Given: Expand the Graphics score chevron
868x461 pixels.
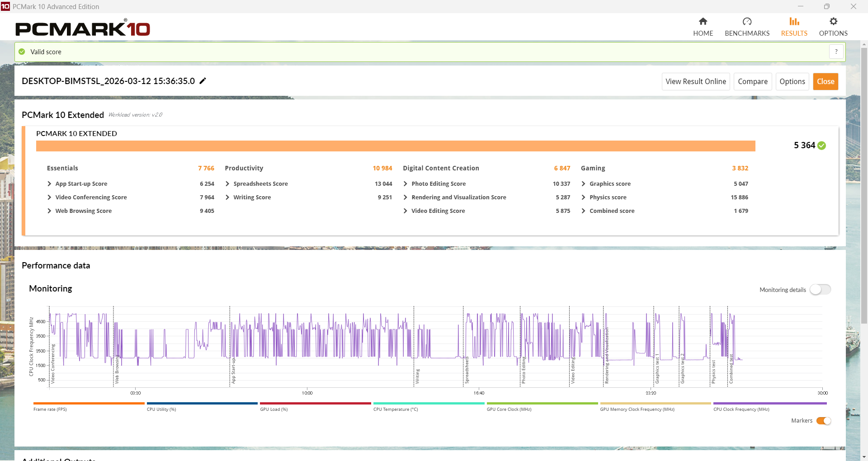Looking at the screenshot, I should point(584,184).
